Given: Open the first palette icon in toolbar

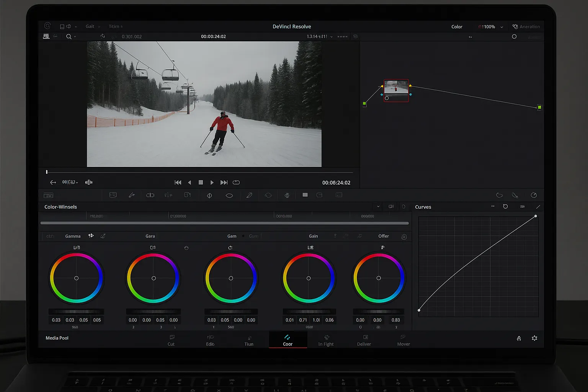Looking at the screenshot, I should 113,195.
